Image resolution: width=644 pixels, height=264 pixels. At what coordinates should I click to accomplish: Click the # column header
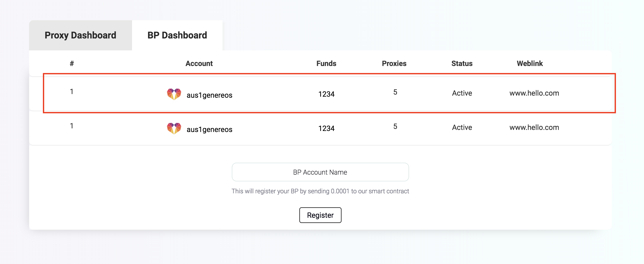(72, 63)
